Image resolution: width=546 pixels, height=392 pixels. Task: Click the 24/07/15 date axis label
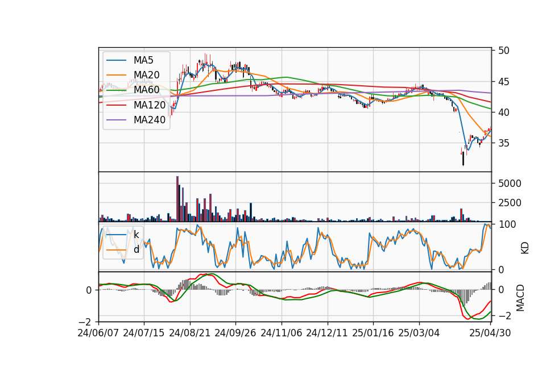click(144, 333)
